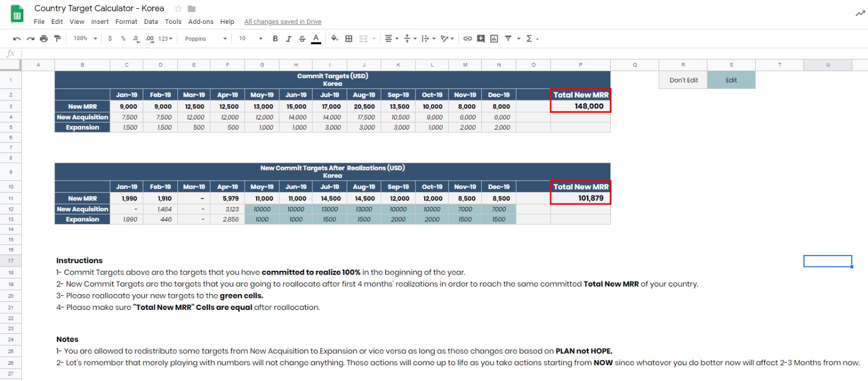Open the borders tool
The width and height of the screenshot is (868, 381).
(349, 39)
